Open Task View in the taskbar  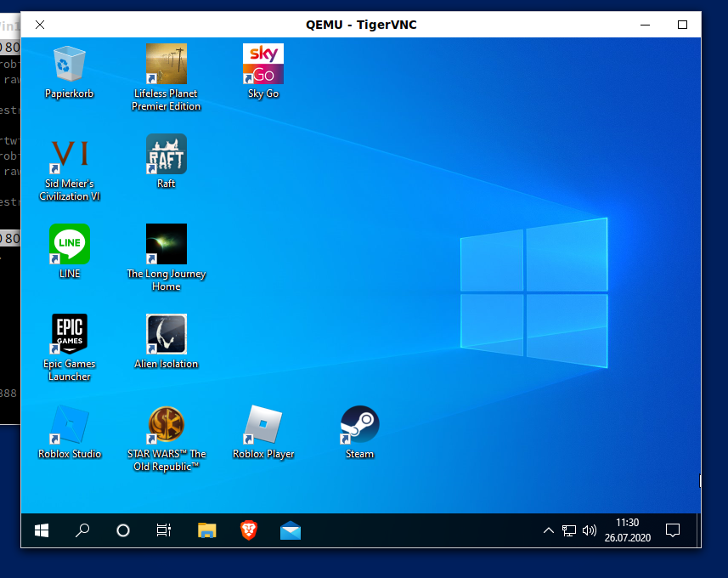click(164, 530)
